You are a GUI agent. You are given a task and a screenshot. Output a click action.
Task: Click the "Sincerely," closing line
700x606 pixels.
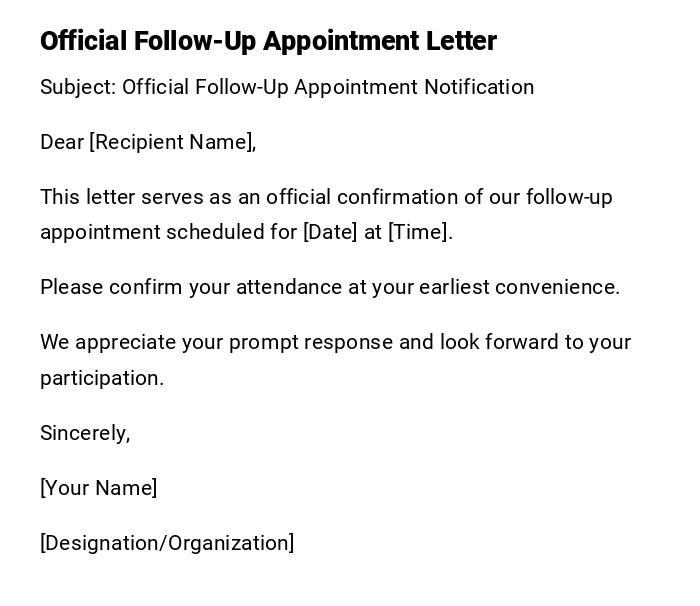coord(85,433)
